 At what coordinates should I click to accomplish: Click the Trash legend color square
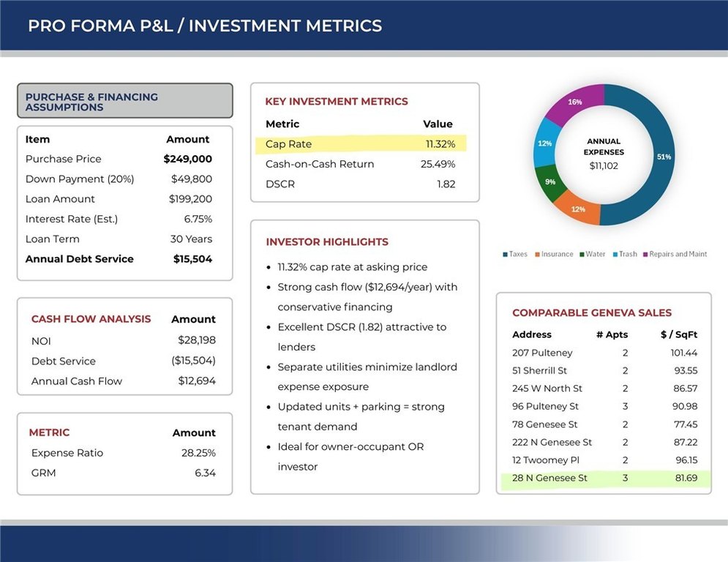(x=615, y=255)
